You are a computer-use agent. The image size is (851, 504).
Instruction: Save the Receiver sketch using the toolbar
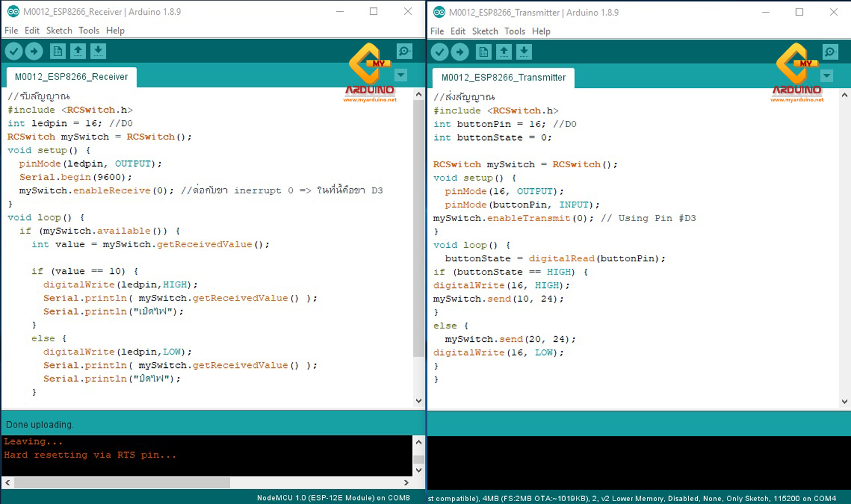point(98,51)
